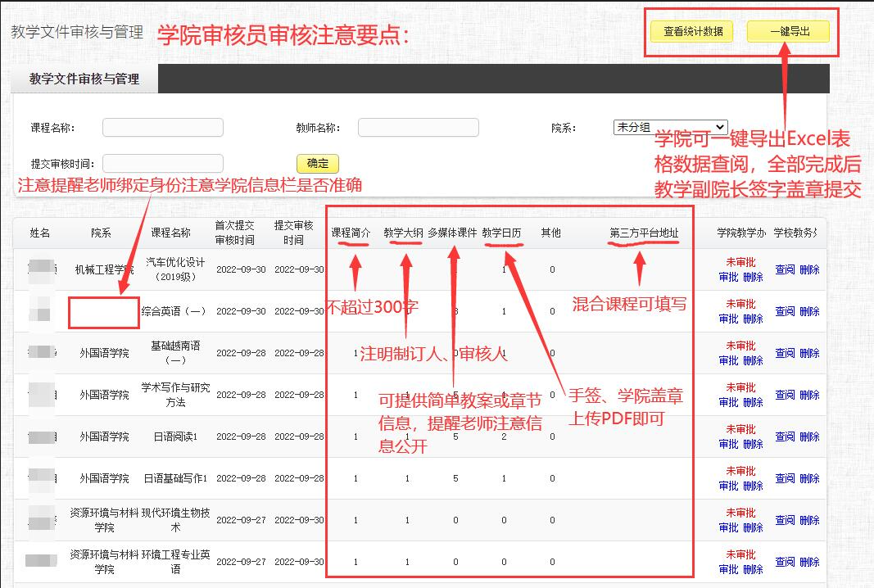Click the 查看统计数据 button

point(692,32)
